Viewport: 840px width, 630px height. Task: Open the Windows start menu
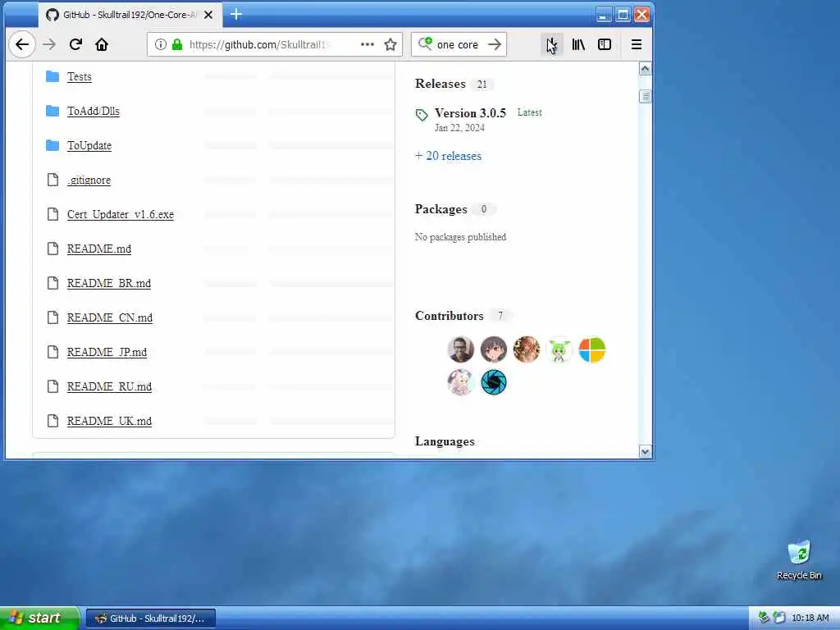[39, 618]
